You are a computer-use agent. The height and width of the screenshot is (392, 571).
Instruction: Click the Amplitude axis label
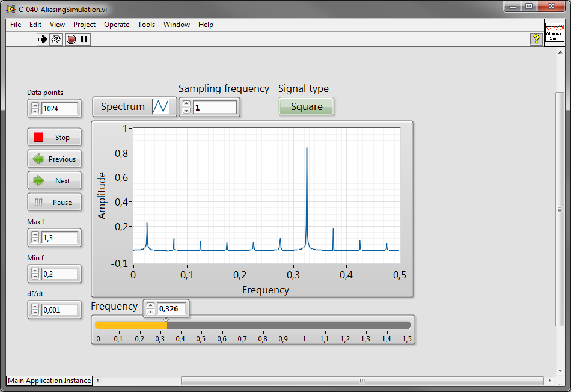102,195
